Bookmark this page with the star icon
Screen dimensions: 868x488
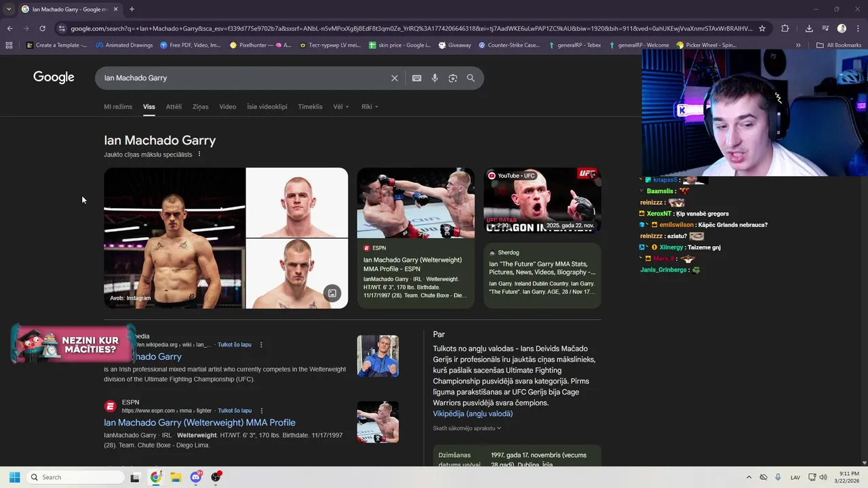[762, 28]
